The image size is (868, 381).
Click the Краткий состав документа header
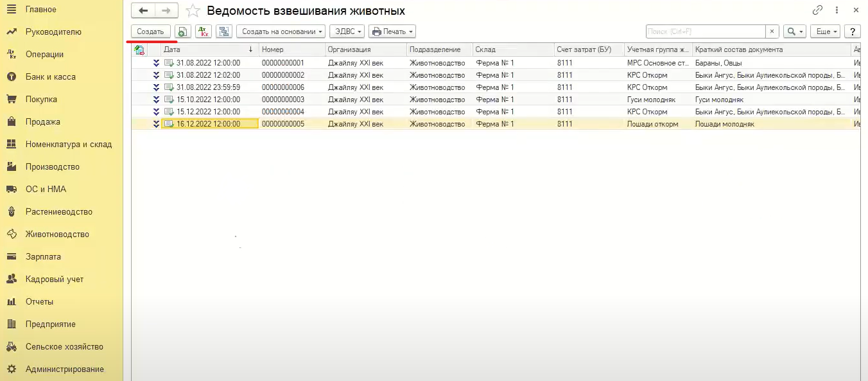point(771,49)
